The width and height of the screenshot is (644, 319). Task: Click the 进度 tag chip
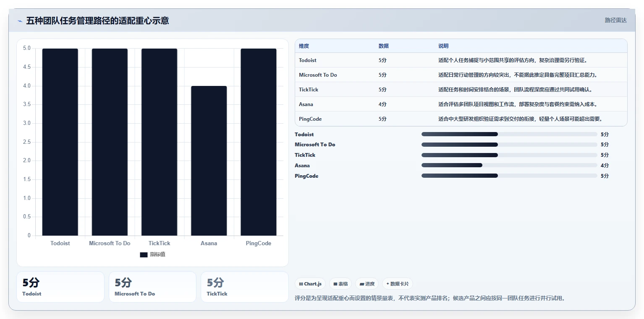click(x=367, y=284)
